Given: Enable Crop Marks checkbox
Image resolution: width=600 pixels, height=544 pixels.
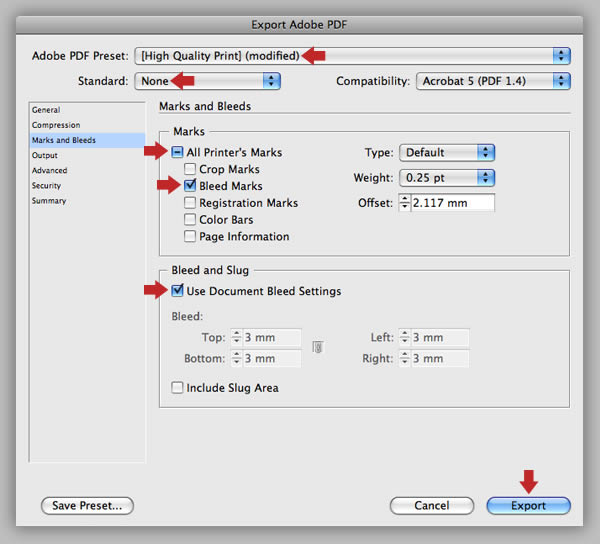Looking at the screenshot, I should click(x=190, y=169).
